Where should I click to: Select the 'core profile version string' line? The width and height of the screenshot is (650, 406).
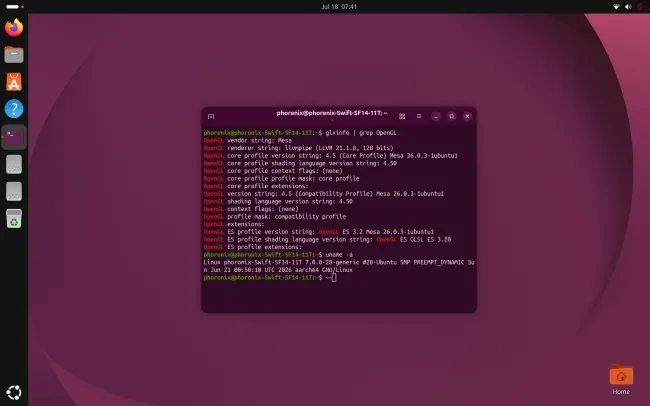tap(331, 156)
